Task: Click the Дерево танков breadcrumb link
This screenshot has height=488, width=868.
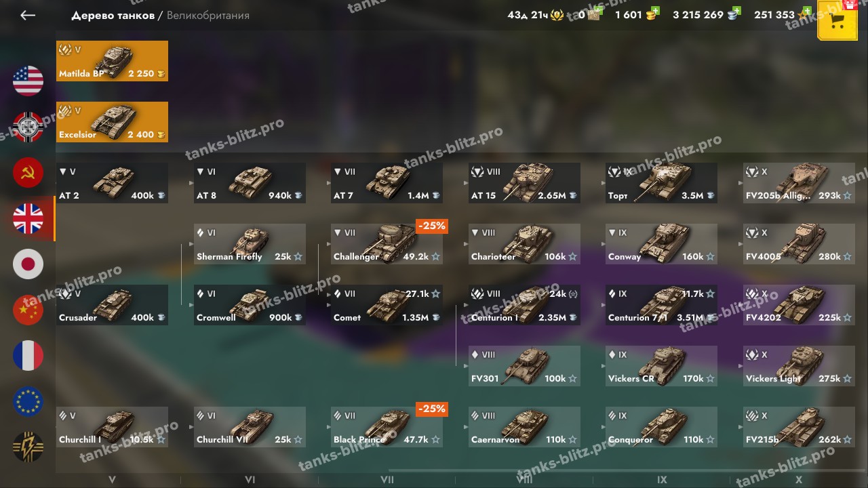Action: (113, 15)
